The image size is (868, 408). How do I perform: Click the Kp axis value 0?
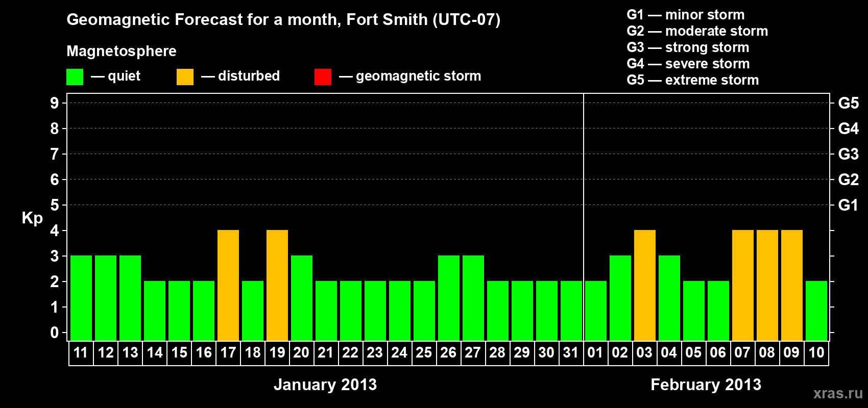pos(55,333)
